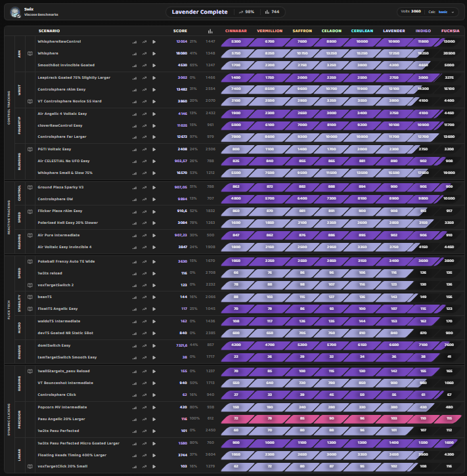Open leaderboard icon for Controlsphere Far Larger
467x476 pixels.
tap(134, 137)
